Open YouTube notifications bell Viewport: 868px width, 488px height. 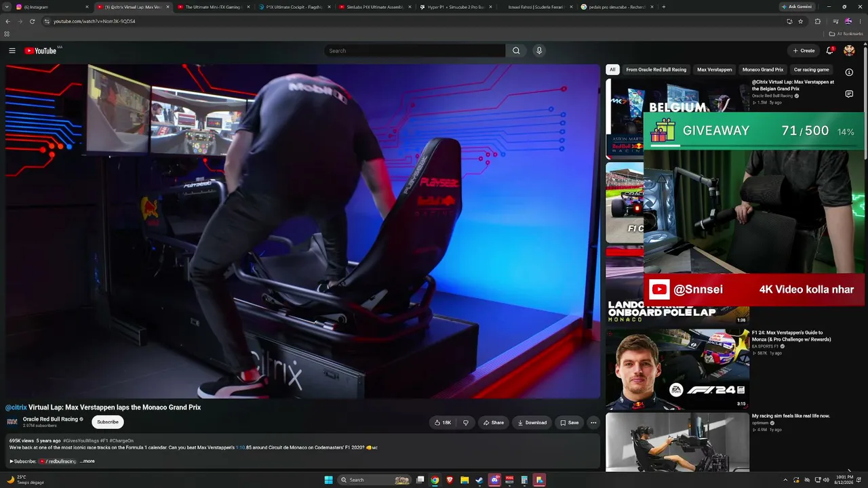coord(829,51)
